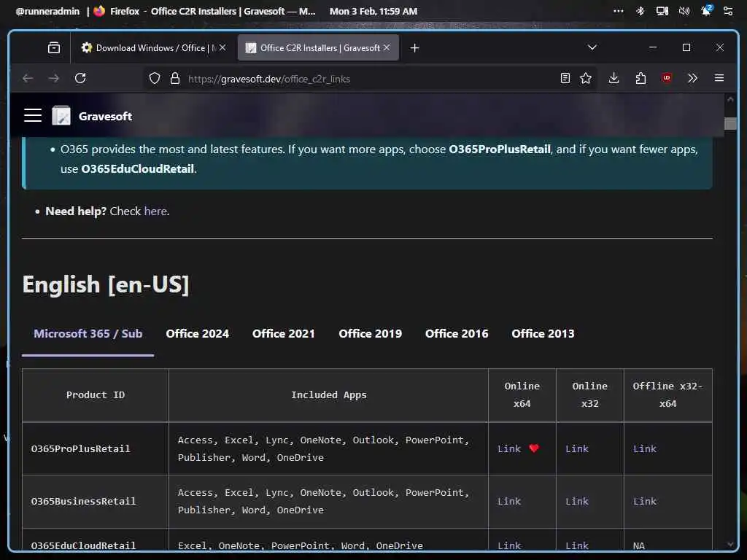
Task: Open the Firefox downloads panel
Action: [614, 78]
